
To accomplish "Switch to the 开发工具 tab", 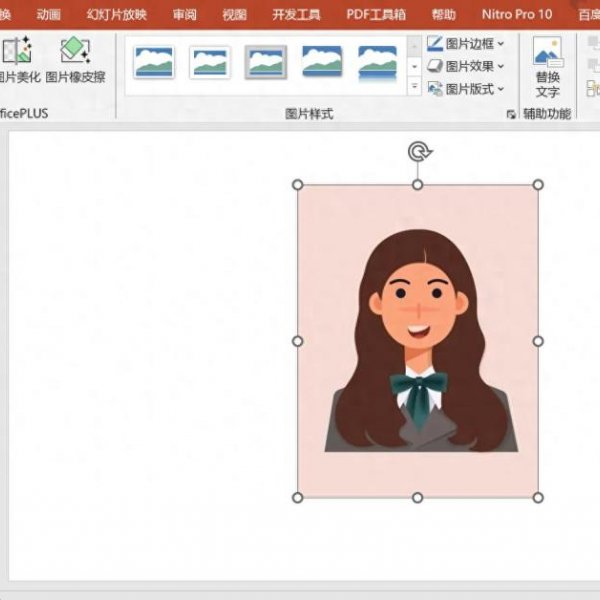I will [296, 14].
